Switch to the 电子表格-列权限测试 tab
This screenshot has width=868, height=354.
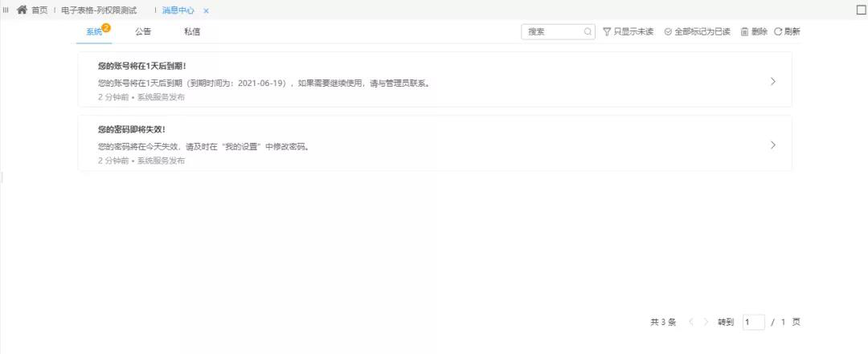click(x=99, y=10)
